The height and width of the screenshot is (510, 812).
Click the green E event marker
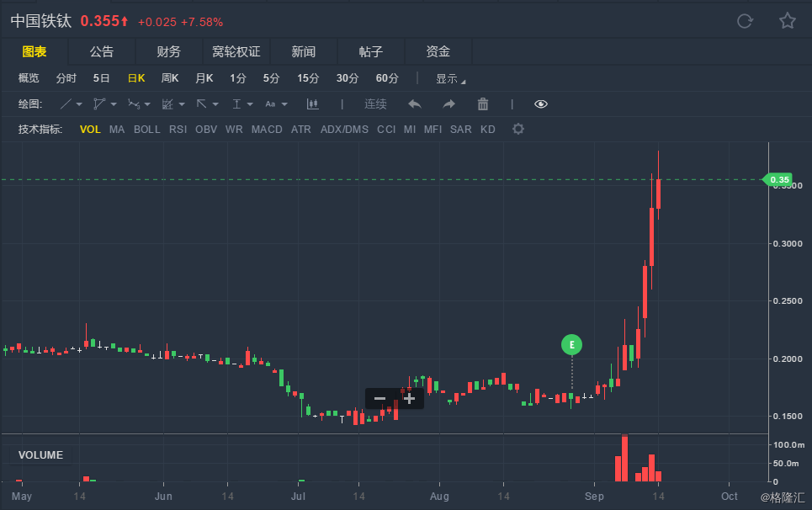point(571,345)
